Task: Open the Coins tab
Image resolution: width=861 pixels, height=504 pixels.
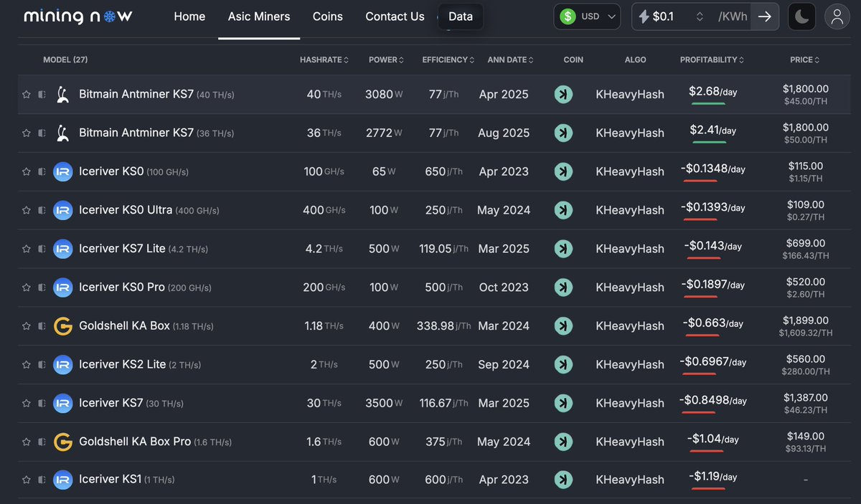Action: point(328,16)
